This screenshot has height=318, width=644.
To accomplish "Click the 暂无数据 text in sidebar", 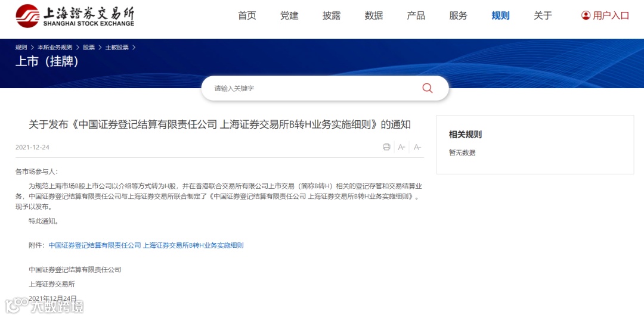I will (x=462, y=152).
